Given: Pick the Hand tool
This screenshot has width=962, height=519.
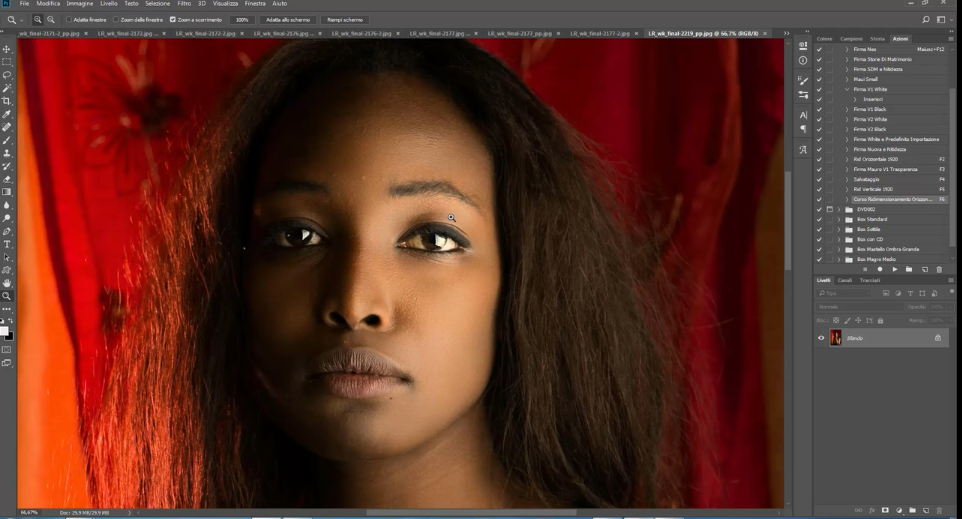Looking at the screenshot, I should [x=7, y=283].
